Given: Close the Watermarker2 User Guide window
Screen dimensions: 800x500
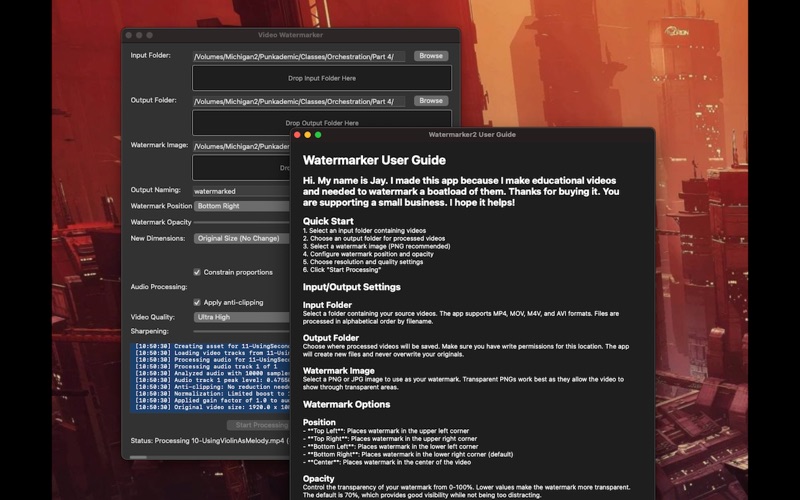Looking at the screenshot, I should [297, 135].
